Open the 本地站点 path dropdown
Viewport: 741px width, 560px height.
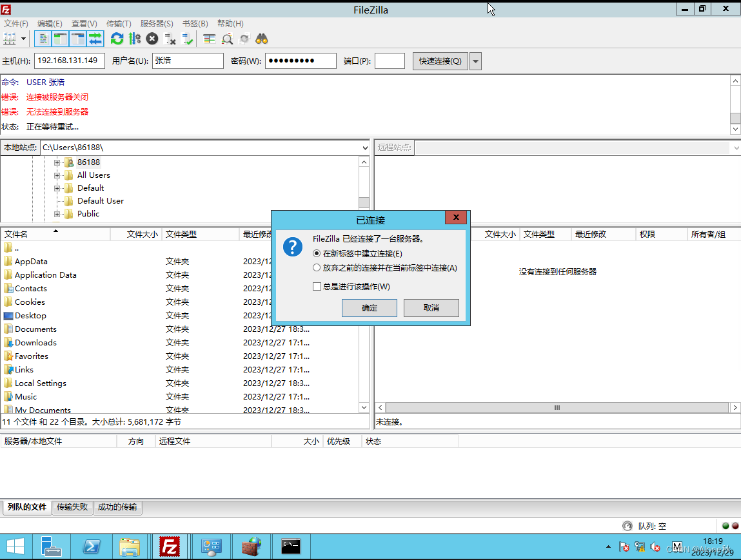pyautogui.click(x=365, y=148)
